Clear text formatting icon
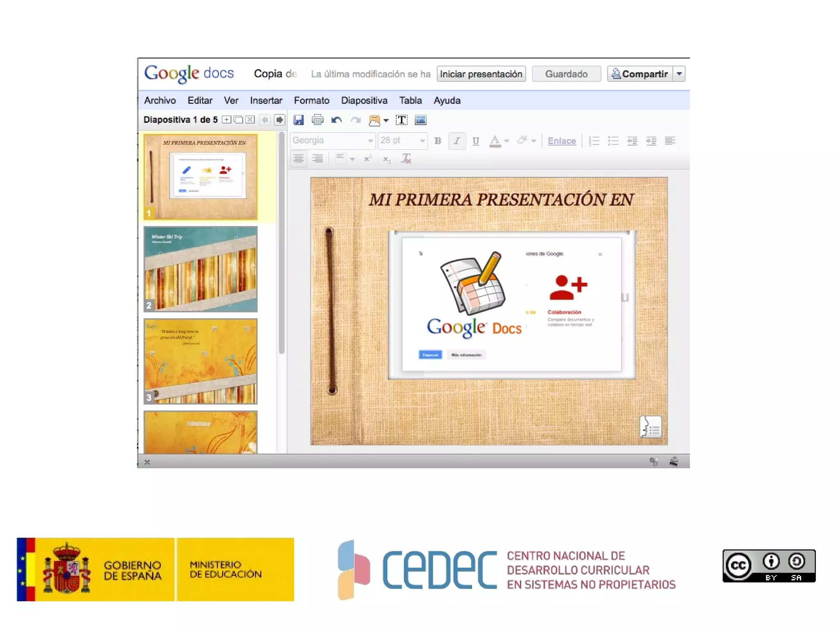Viewport: 840px width, 630px height. coord(406,158)
